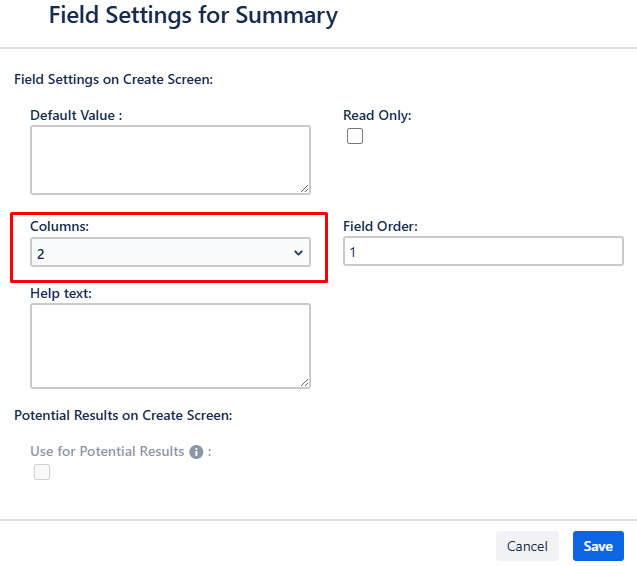This screenshot has height=566, width=637.
Task: Click the "Read Only:" label
Action: click(x=377, y=115)
